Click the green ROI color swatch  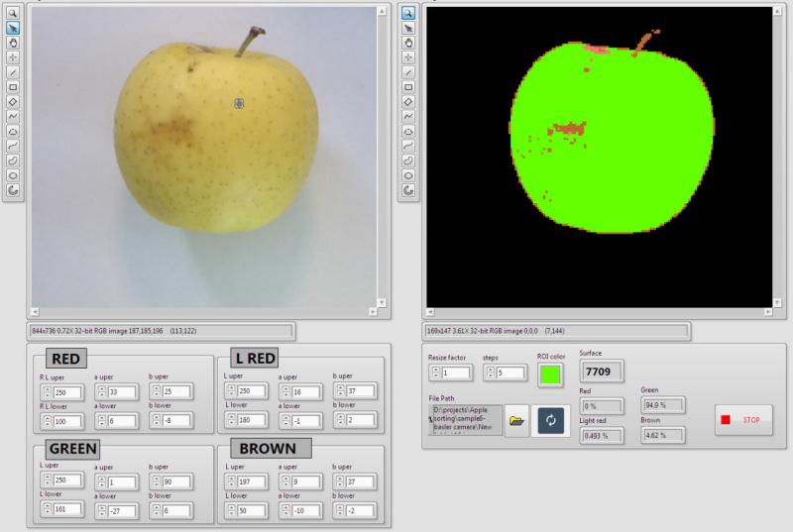pyautogui.click(x=549, y=374)
